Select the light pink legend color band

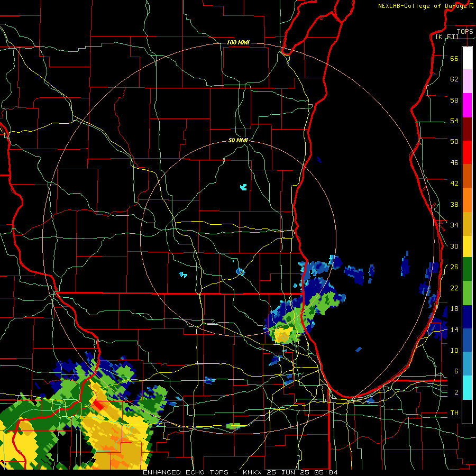(x=467, y=81)
